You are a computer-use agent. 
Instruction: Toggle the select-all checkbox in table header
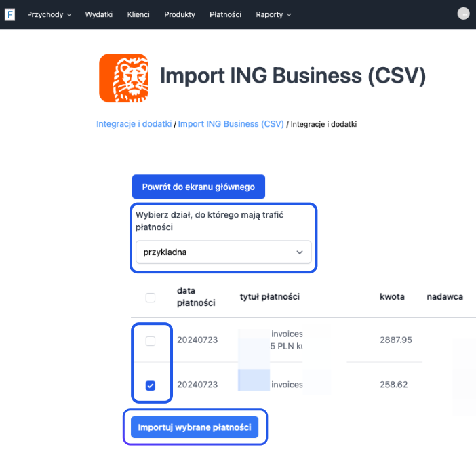(x=151, y=298)
